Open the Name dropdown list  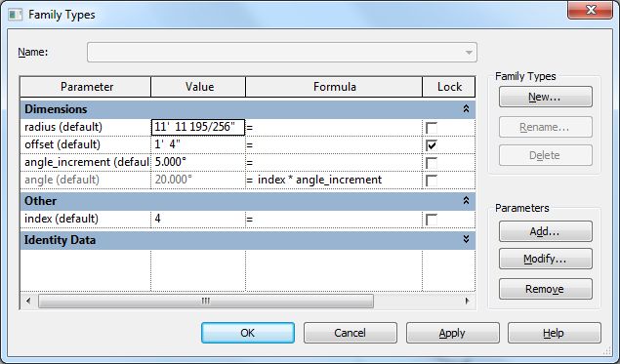click(x=469, y=53)
